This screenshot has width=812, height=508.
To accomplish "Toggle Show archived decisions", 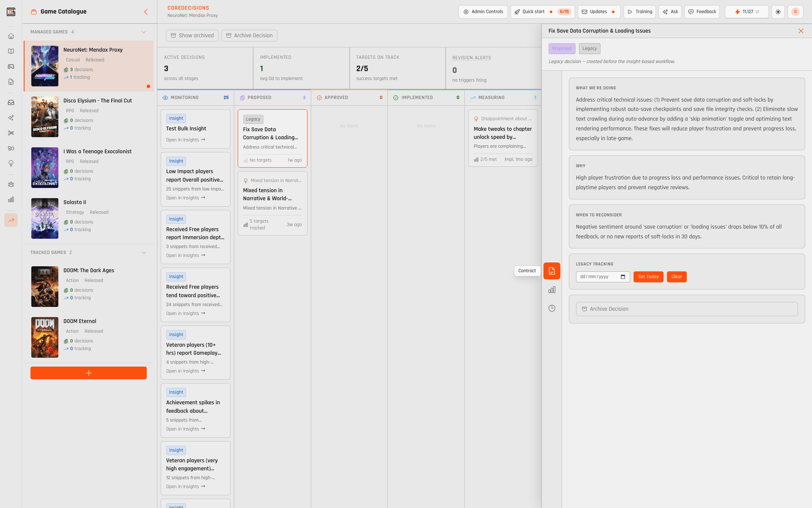I will (x=192, y=36).
